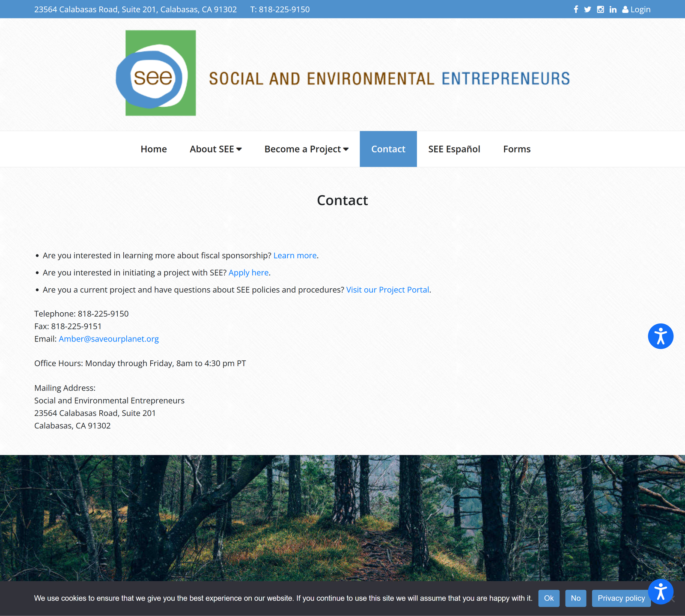685x616 pixels.
Task: Click the Fax: 818-225-9151 line
Action: tap(68, 326)
